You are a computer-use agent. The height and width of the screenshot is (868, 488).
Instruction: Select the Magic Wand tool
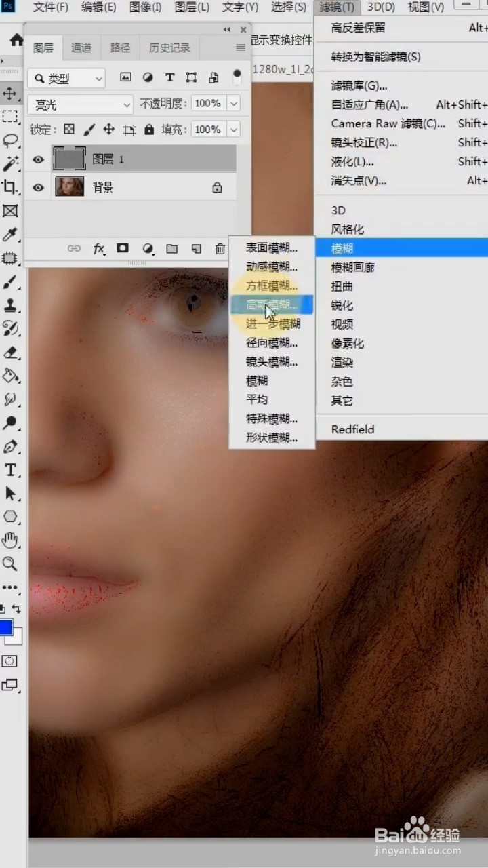tap(9, 163)
